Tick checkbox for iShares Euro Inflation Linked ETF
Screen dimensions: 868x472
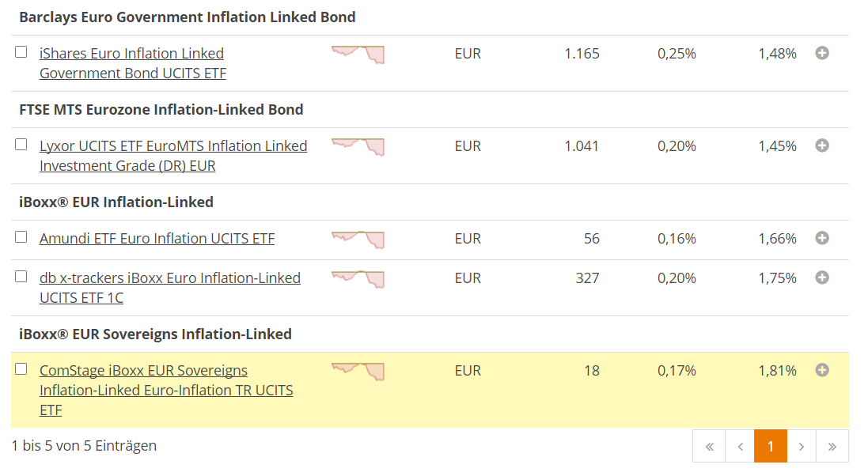[21, 52]
